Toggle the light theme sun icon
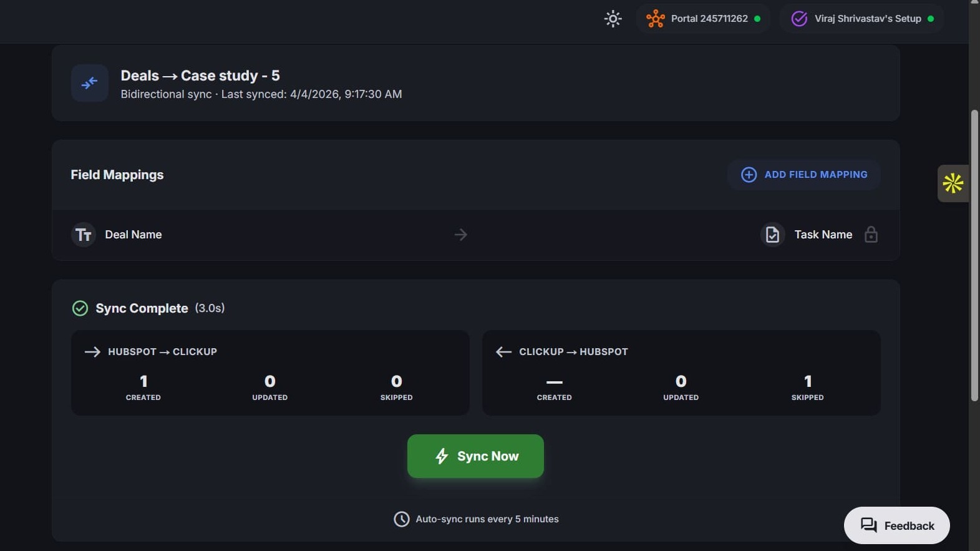 pos(613,19)
